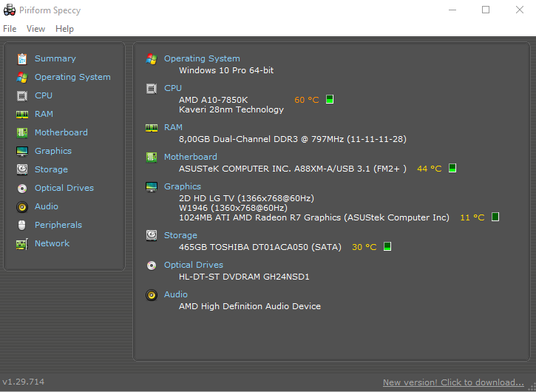Open the View menu

coord(36,29)
